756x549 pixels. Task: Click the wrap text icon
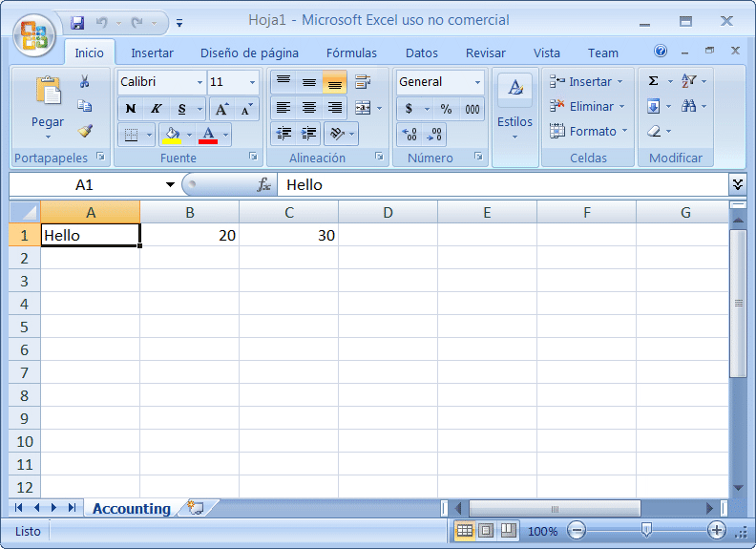[x=362, y=82]
